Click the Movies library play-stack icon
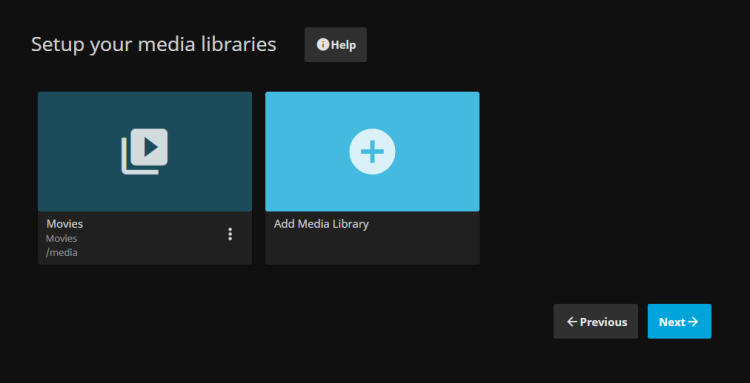The width and height of the screenshot is (750, 383). point(144,151)
